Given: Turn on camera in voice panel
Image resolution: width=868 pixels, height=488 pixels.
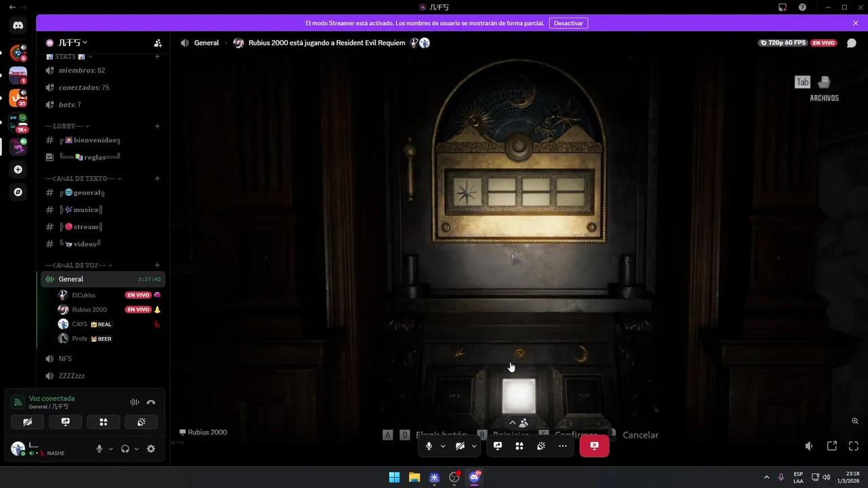Looking at the screenshot, I should 28,422.
